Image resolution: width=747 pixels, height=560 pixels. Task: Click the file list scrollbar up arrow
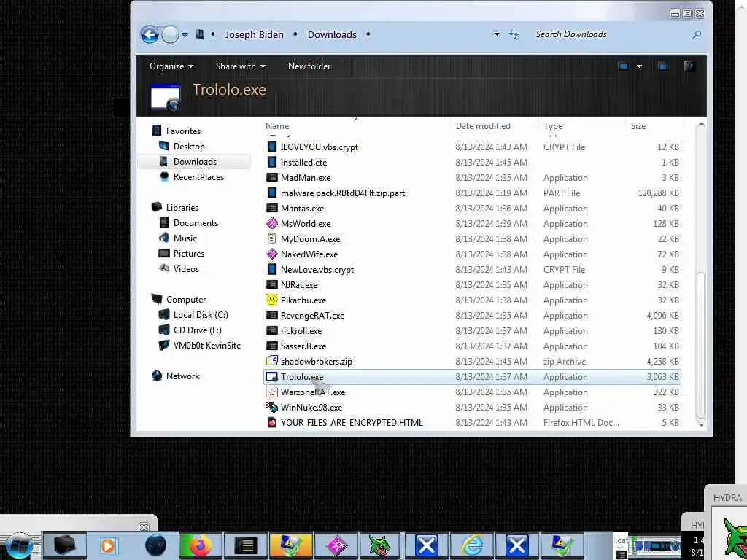point(701,125)
